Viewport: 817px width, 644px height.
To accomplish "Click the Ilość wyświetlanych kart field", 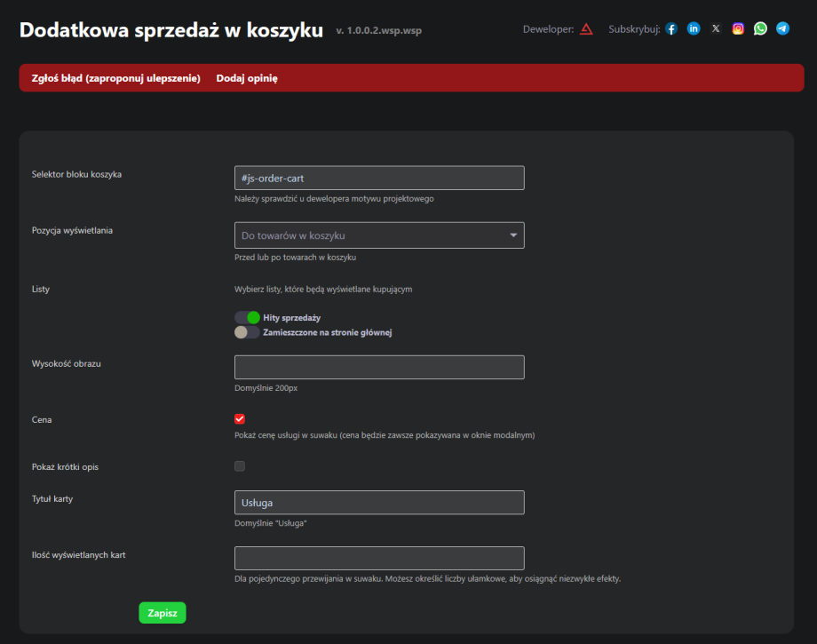I will pyautogui.click(x=379, y=558).
